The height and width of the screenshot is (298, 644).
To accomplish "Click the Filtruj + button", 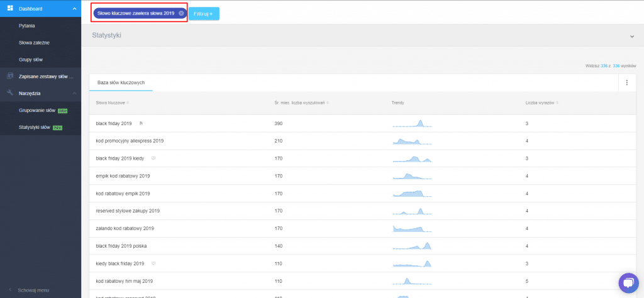I will (204, 13).
